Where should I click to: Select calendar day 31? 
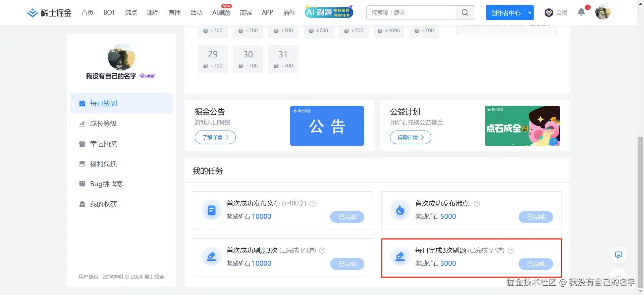[283, 59]
